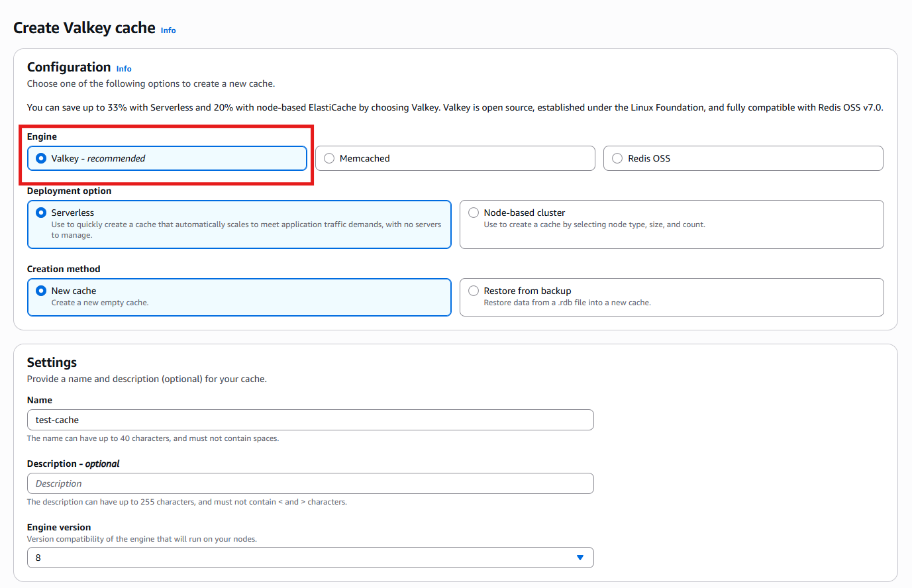Click the 255 characters description hint text
The width and height of the screenshot is (912, 588).
[187, 502]
